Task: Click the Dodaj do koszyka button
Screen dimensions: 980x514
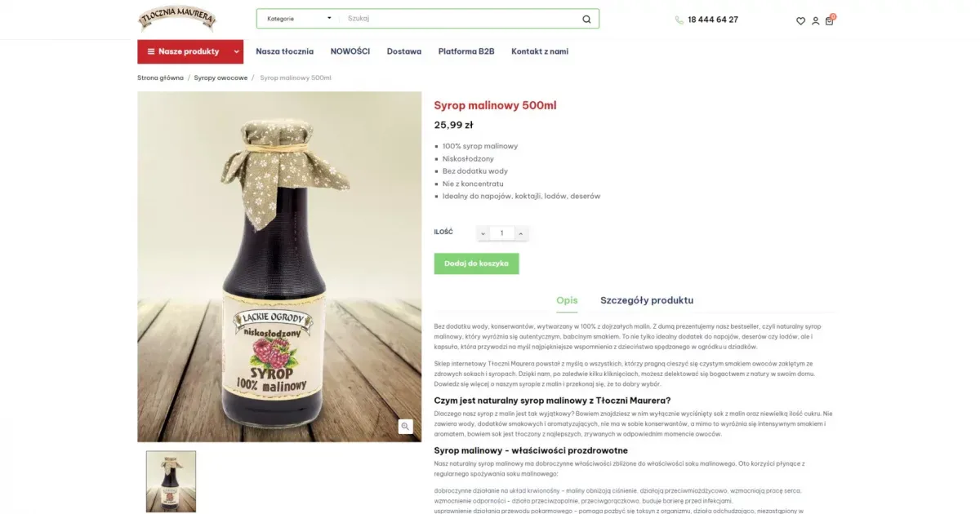Action: (476, 264)
